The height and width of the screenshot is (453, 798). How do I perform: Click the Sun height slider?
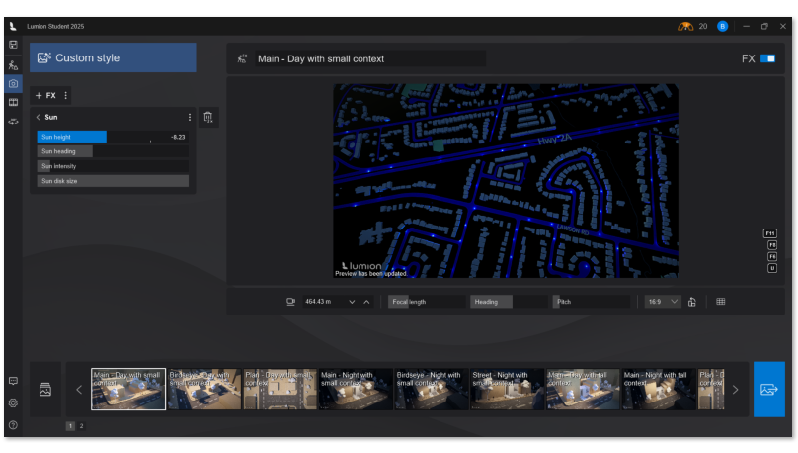(112, 137)
